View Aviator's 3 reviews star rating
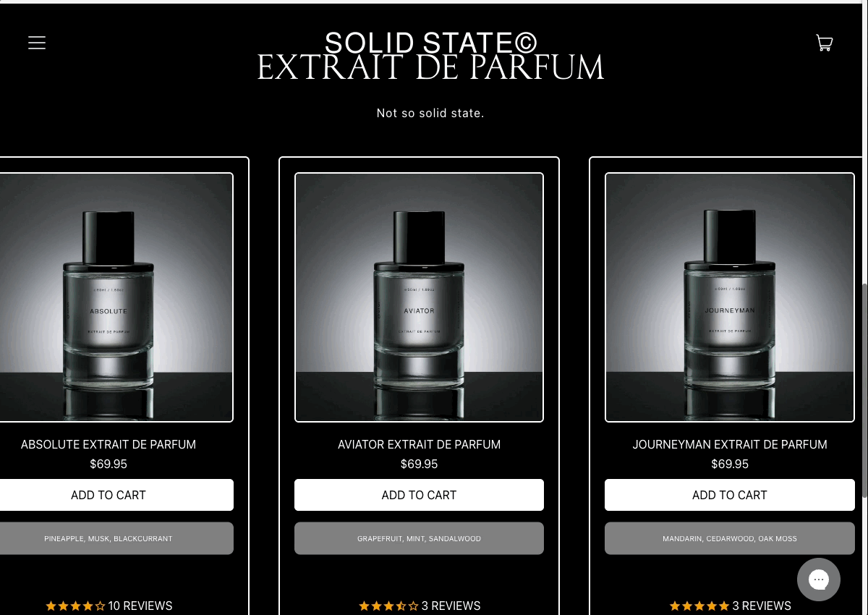 [x=420, y=606]
